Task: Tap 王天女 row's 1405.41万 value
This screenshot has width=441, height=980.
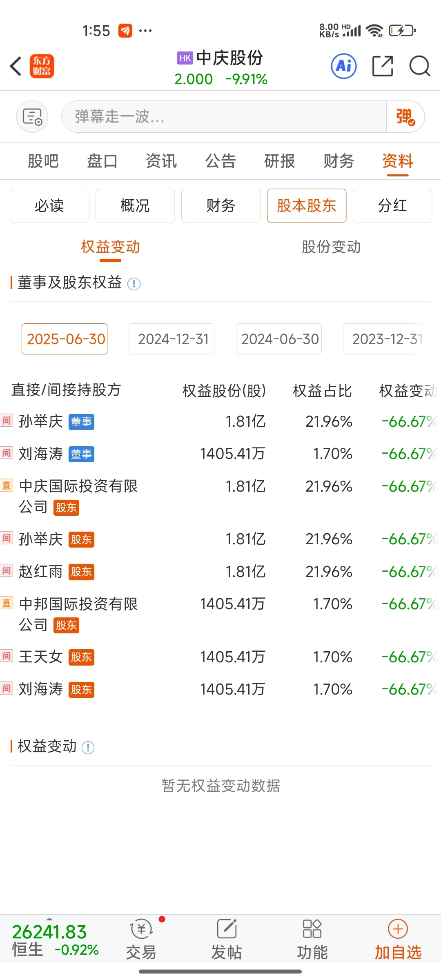Action: click(x=233, y=657)
